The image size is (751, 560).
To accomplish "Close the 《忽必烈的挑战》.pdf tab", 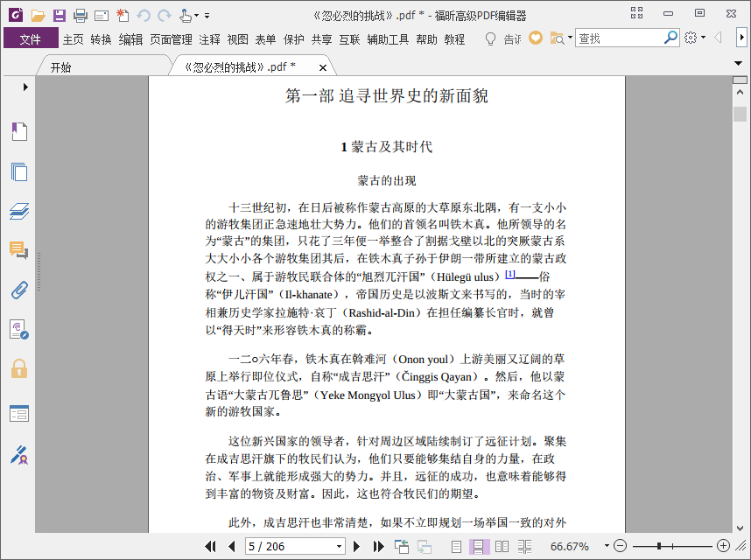I will click(x=323, y=68).
